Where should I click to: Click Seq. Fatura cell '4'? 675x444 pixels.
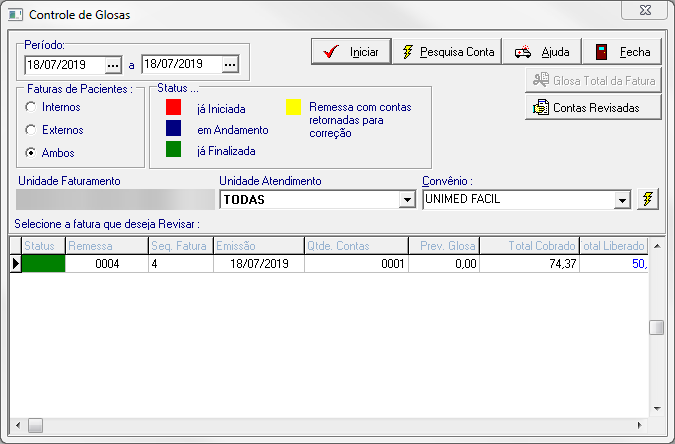pyautogui.click(x=181, y=264)
